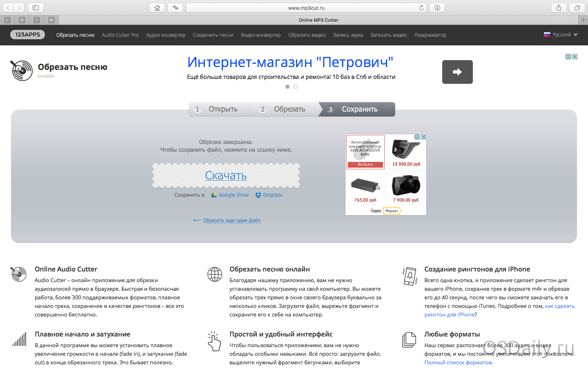
Task: Expand the Русский language dropdown
Action: (561, 35)
